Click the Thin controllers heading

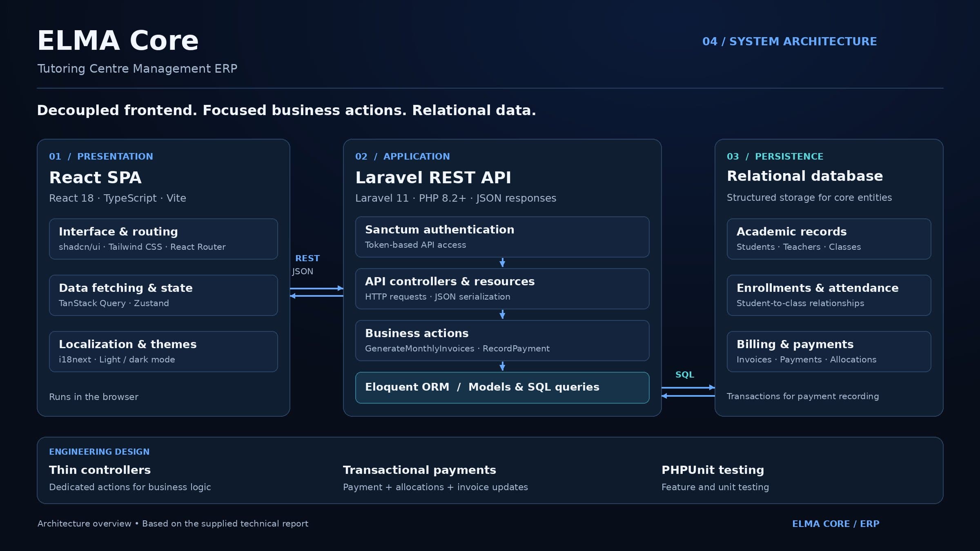tap(100, 470)
